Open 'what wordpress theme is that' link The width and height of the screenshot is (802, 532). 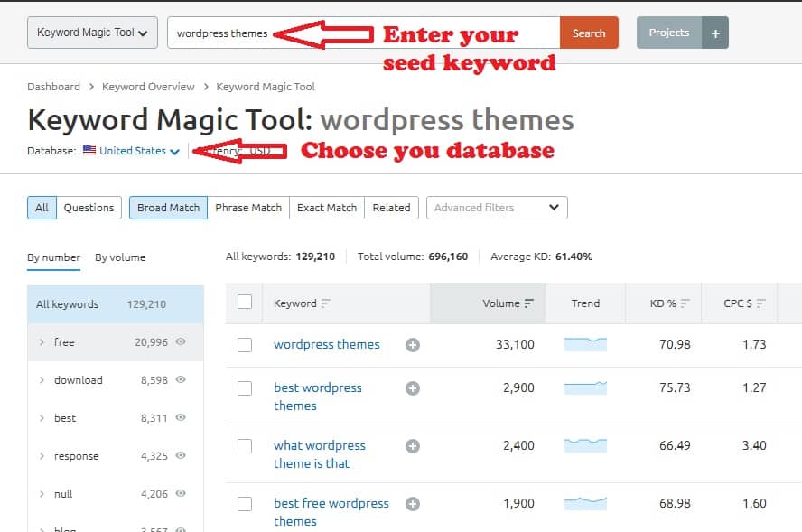(x=320, y=454)
